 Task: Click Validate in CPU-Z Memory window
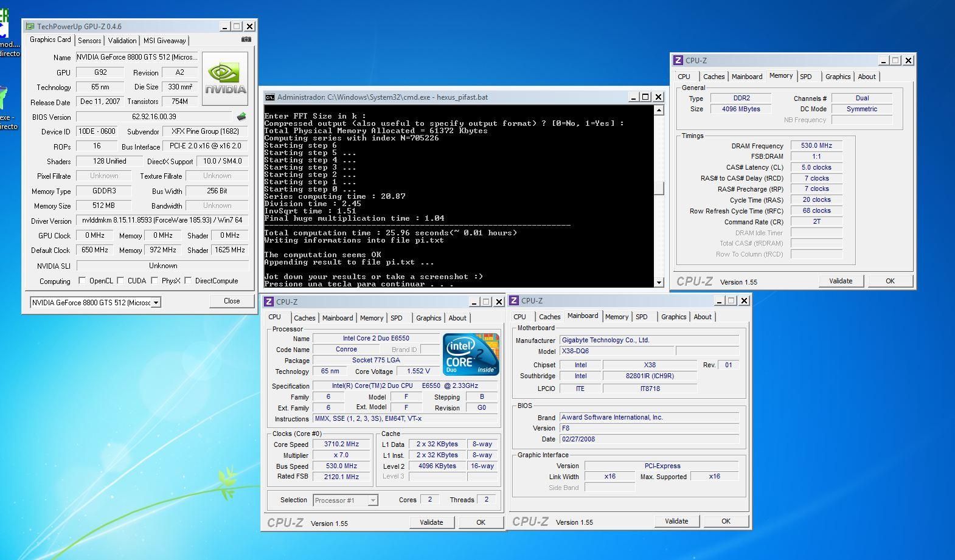coord(841,281)
